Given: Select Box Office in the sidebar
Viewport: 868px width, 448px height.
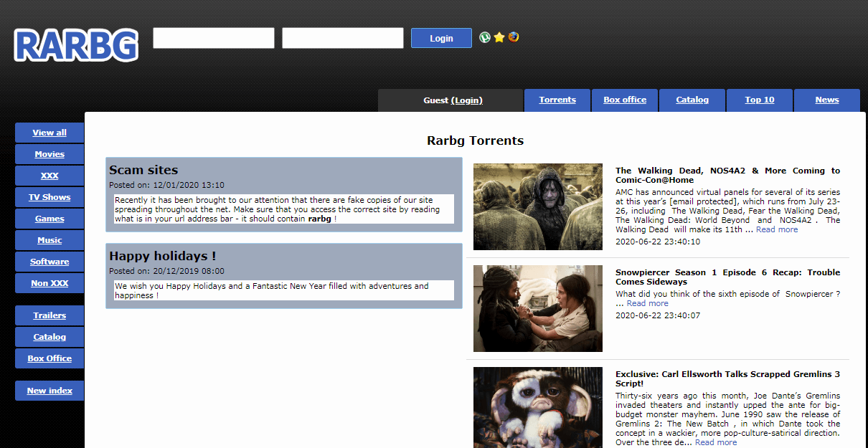Looking at the screenshot, I should click(x=49, y=358).
